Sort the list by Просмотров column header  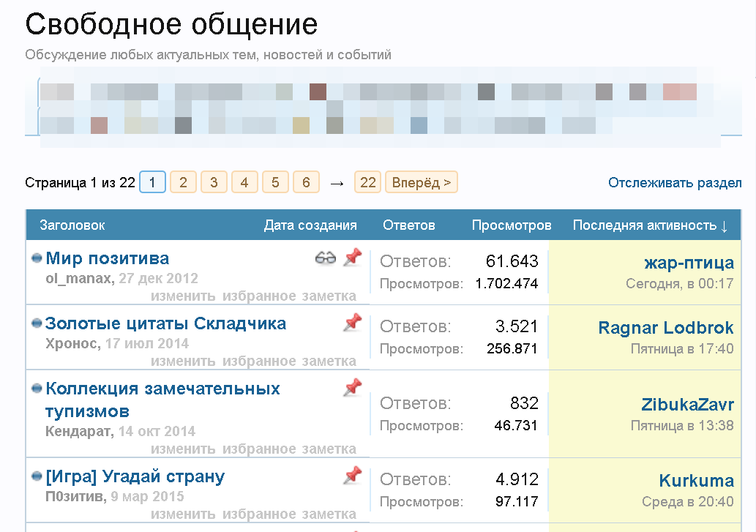point(512,225)
